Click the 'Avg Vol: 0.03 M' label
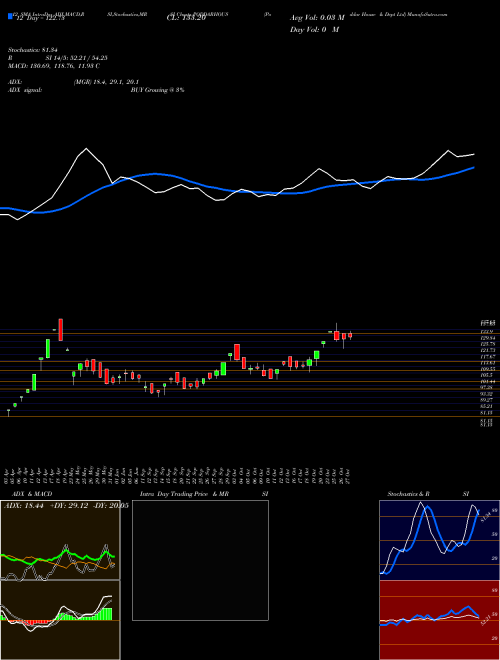This screenshot has width=500, height=660. pos(317,18)
